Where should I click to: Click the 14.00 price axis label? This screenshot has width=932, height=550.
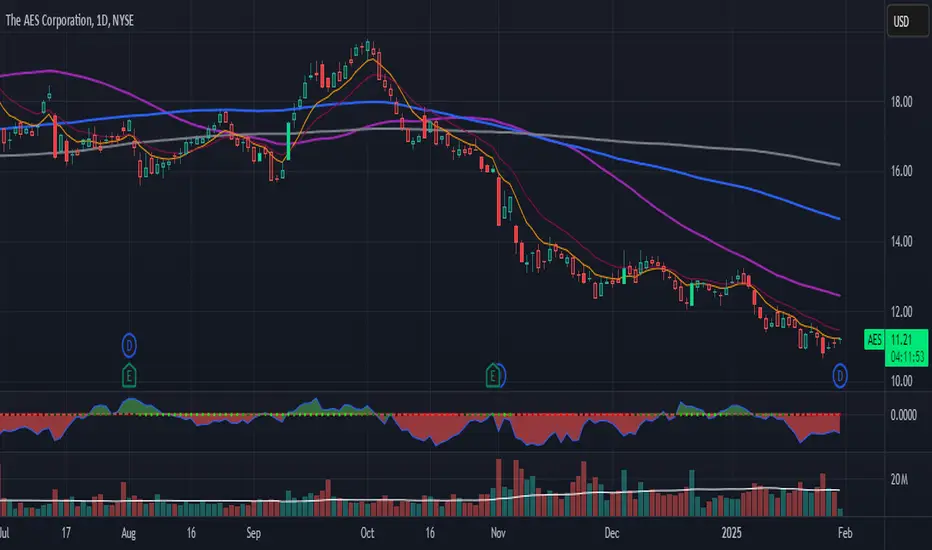coord(901,241)
